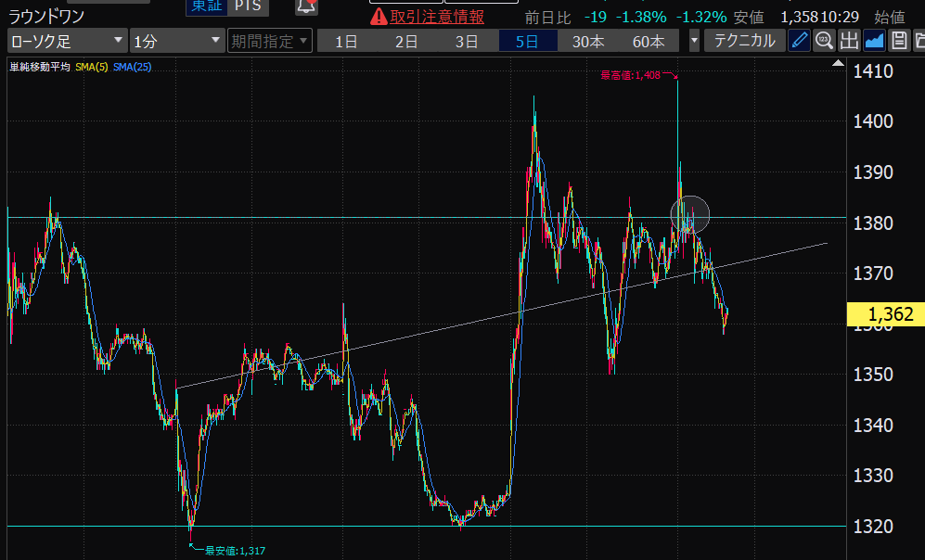925x560 pixels.
Task: Select the 5日 period range
Action: pos(527,41)
